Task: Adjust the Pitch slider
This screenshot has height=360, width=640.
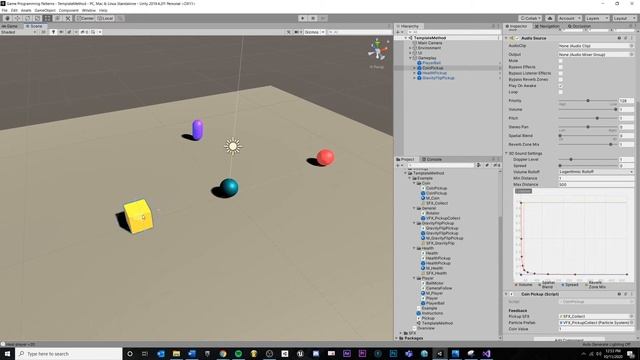Action: click(x=588, y=118)
